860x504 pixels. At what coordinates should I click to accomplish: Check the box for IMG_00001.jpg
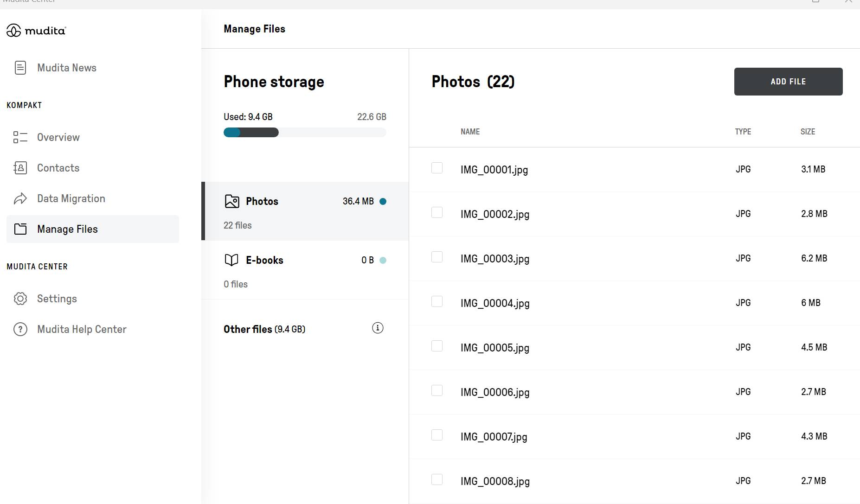(x=437, y=168)
